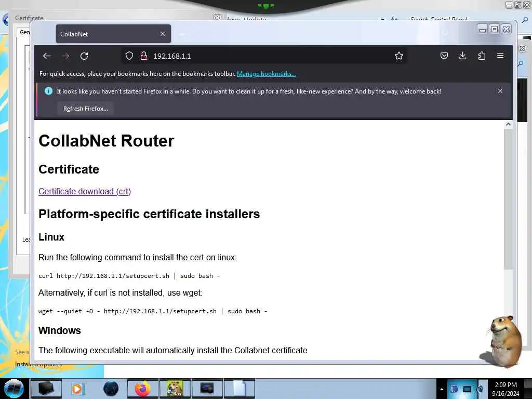532x399 pixels.
Task: Open the monitor window taskbar icon
Action: pos(207,389)
